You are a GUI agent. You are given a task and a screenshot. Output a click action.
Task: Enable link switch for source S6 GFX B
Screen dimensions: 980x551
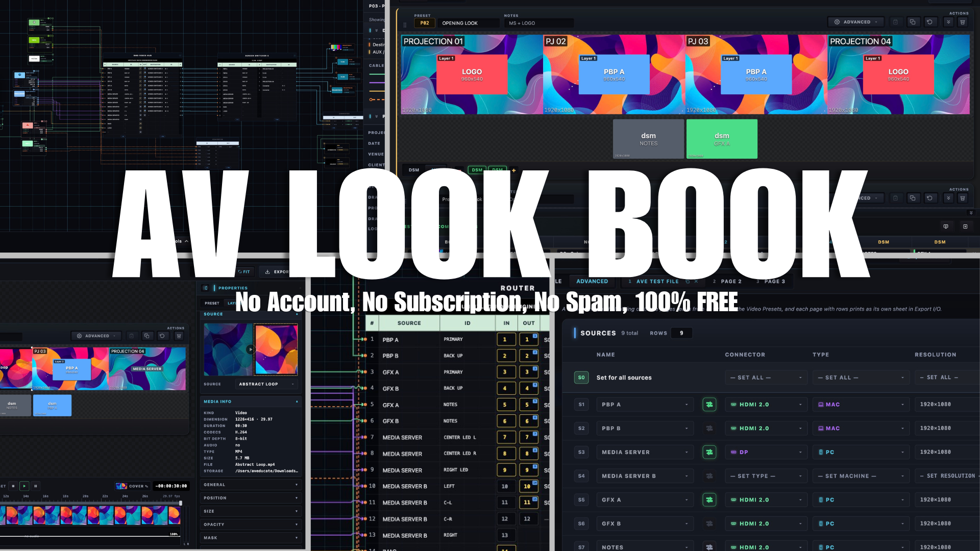[709, 523]
